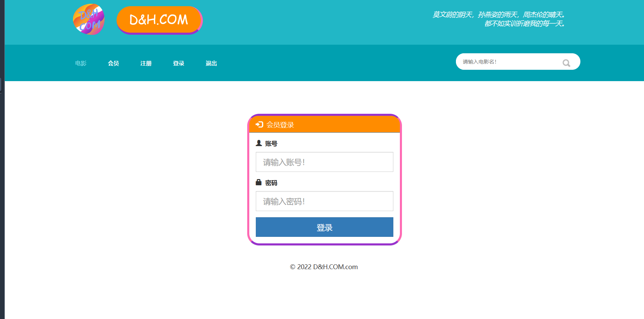Image resolution: width=644 pixels, height=319 pixels.
Task: Go to the 登录 navigation link
Action: (179, 63)
